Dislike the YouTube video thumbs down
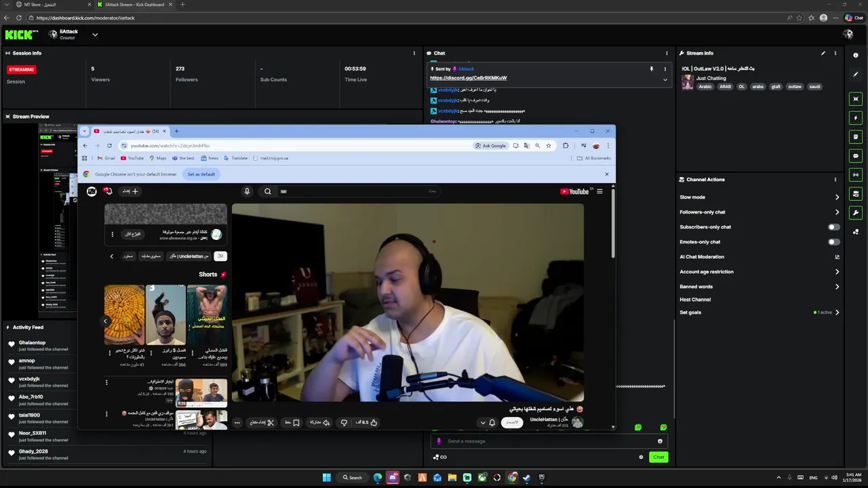This screenshot has width=868, height=488. (x=344, y=422)
